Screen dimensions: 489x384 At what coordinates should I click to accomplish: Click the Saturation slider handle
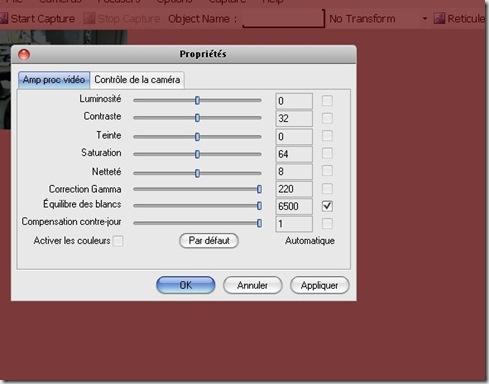tap(197, 154)
